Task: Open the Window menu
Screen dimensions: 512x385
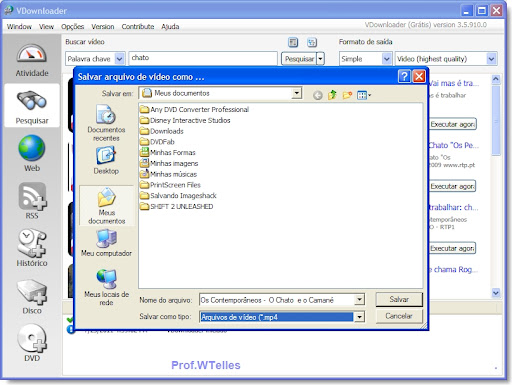Action: (x=19, y=27)
